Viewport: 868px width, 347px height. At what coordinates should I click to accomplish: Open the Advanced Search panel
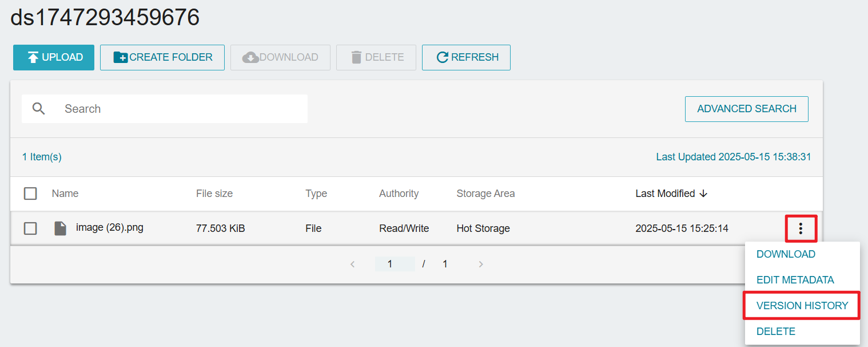point(746,109)
